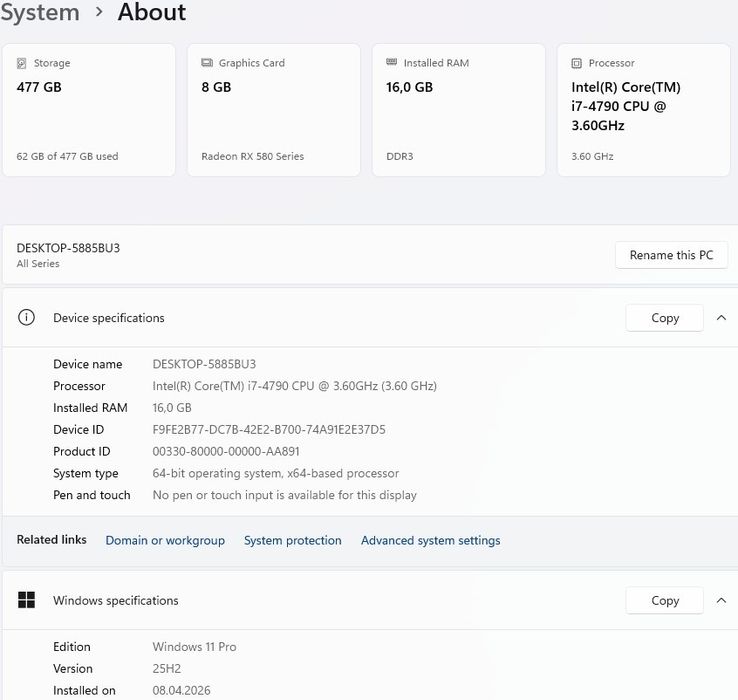Viewport: 738px width, 700px height.
Task: Open Advanced system settings
Action: tap(430, 540)
